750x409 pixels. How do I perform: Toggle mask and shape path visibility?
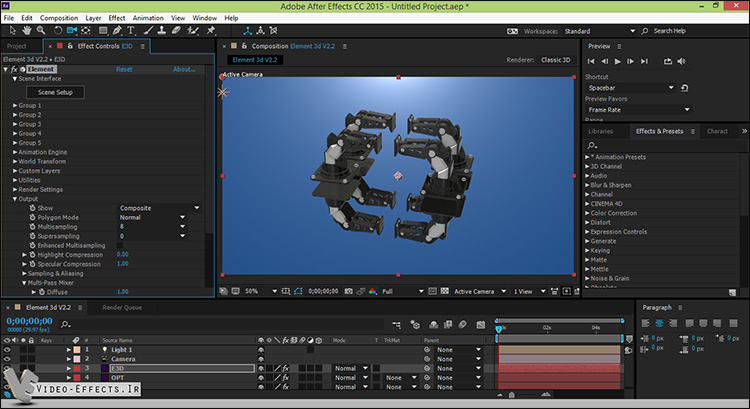298,291
